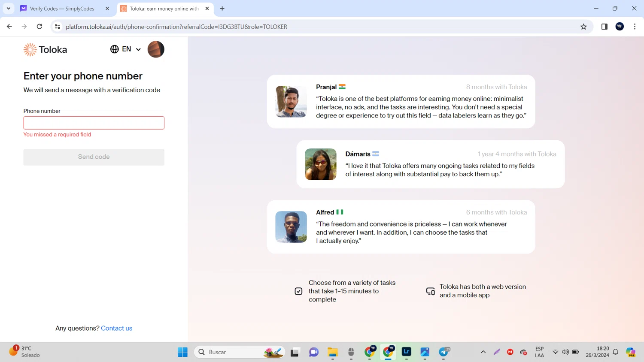Go forward in browser history
This screenshot has height=362, width=644.
[x=24, y=27]
